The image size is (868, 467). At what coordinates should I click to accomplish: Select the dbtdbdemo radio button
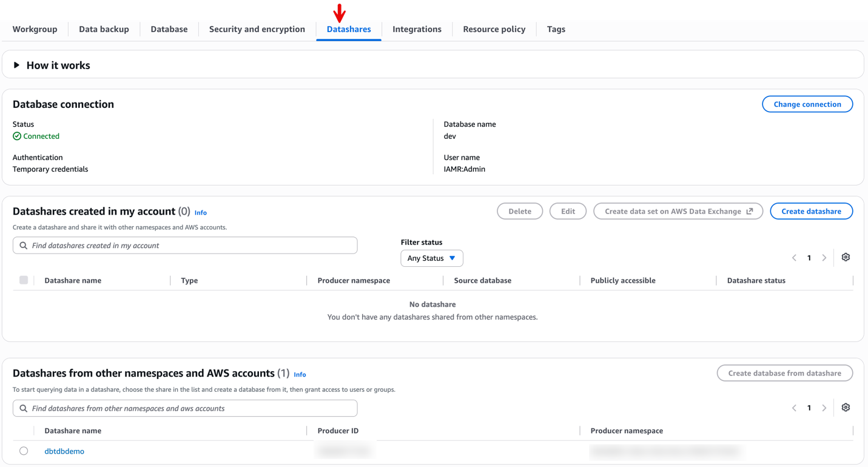tap(24, 451)
